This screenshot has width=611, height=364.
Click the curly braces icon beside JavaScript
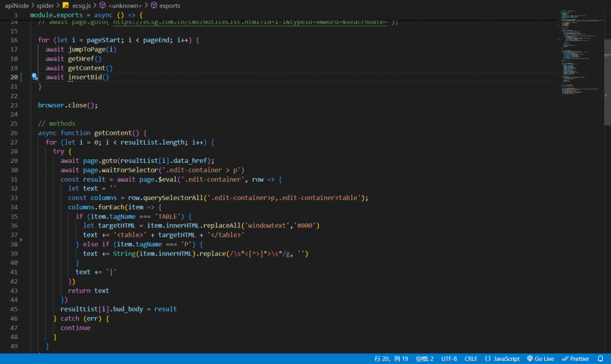click(x=488, y=359)
